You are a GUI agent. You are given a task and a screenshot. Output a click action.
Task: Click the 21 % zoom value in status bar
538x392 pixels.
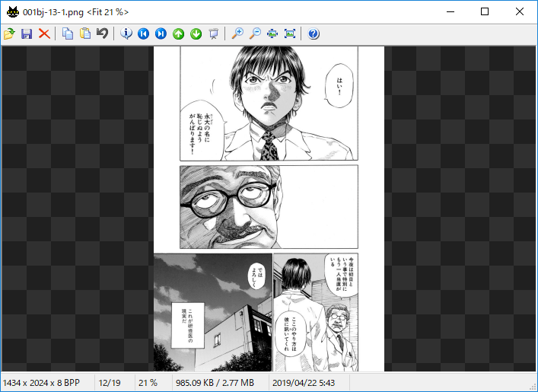pyautogui.click(x=148, y=383)
